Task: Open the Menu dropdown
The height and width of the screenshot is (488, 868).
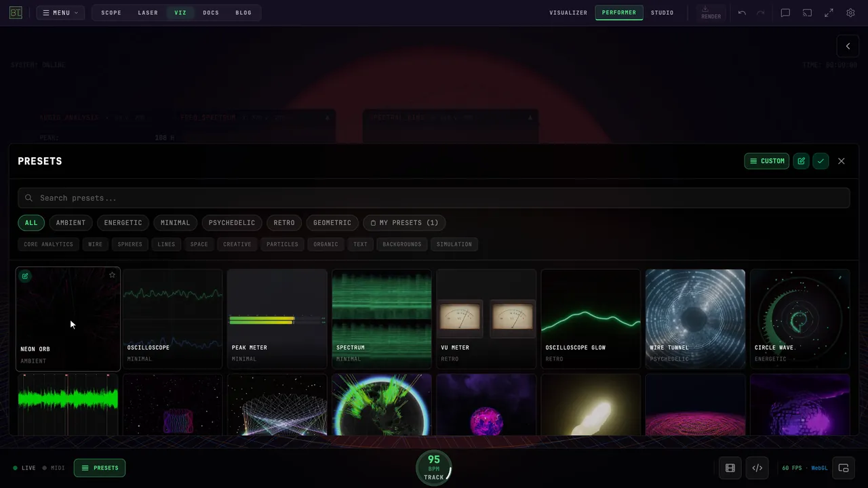Action: (x=60, y=13)
